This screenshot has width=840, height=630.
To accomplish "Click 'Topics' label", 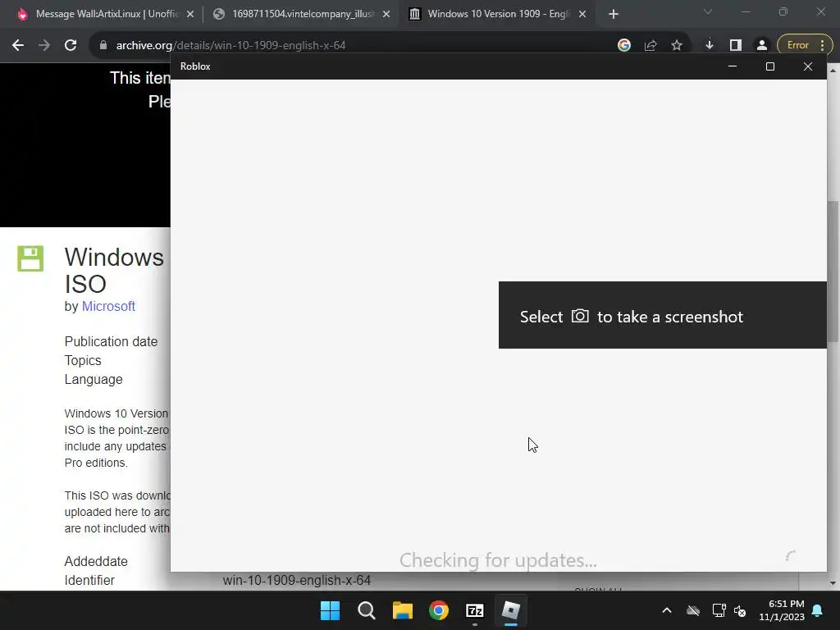I will click(x=83, y=361).
